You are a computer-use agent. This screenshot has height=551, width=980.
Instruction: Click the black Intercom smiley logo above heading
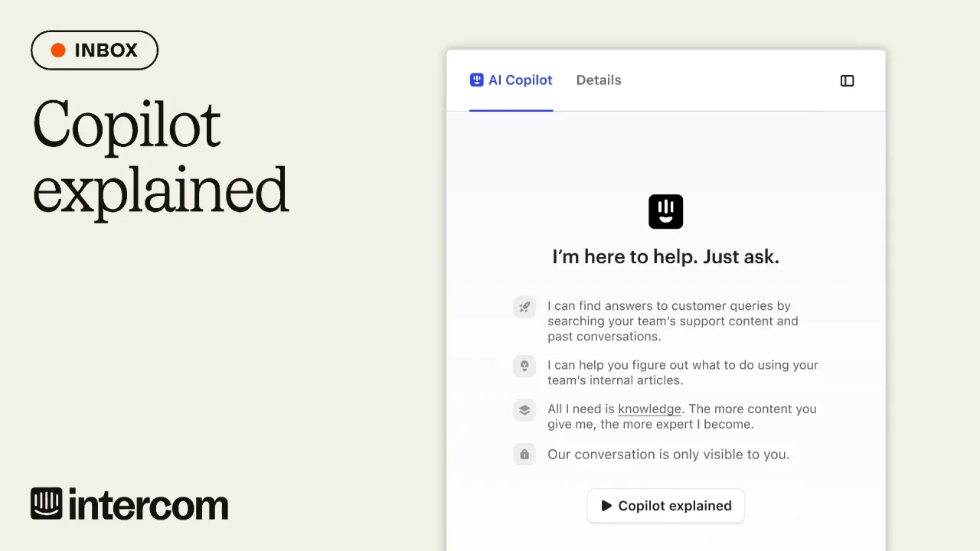pyautogui.click(x=665, y=212)
